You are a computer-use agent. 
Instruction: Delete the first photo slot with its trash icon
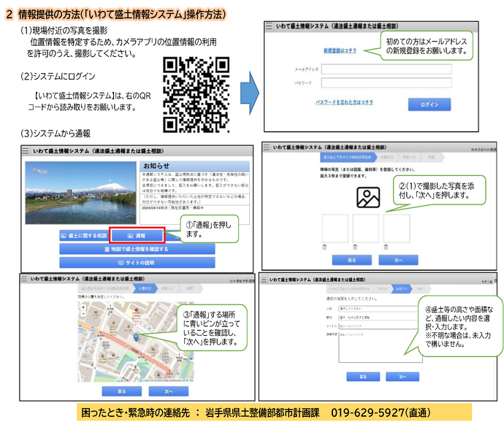[x=324, y=247]
